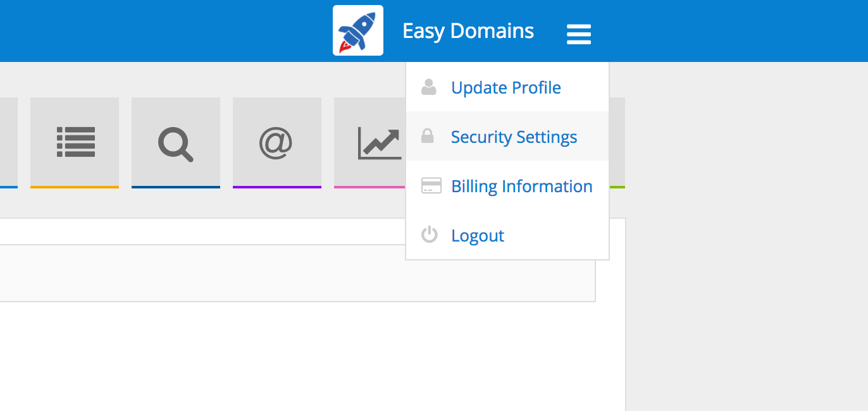Choose Logout from the dropdown menu
Viewport: 868px width, 411px height.
[x=477, y=236]
